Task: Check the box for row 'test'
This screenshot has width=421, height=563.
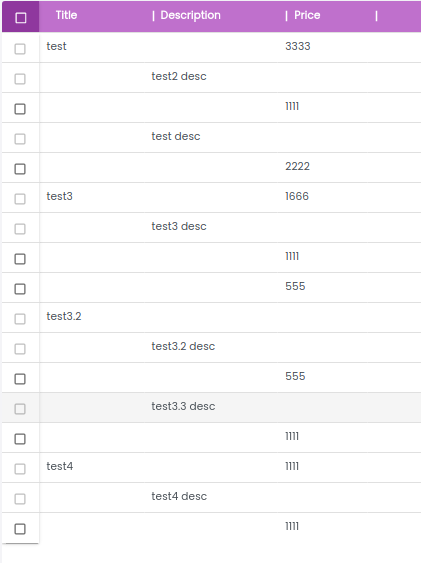Action: [20, 48]
